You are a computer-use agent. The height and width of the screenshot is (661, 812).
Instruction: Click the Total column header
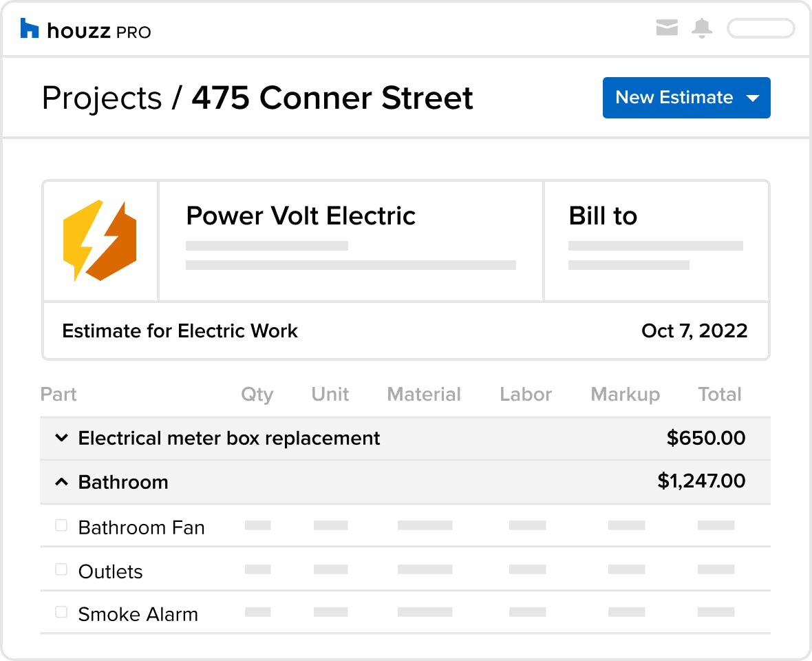[x=719, y=395]
